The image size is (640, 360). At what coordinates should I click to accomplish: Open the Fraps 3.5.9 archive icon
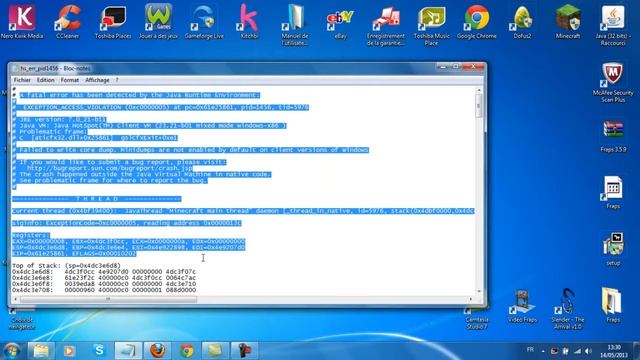tap(613, 136)
